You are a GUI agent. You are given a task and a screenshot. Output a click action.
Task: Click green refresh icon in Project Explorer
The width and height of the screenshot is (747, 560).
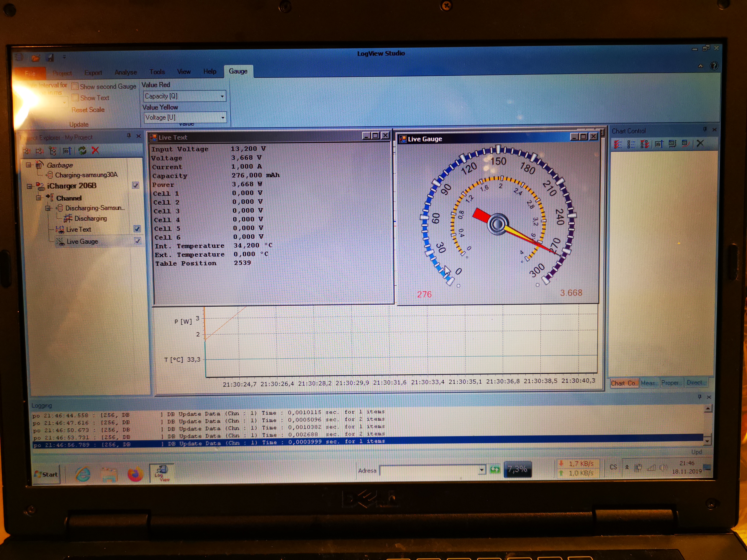point(82,151)
